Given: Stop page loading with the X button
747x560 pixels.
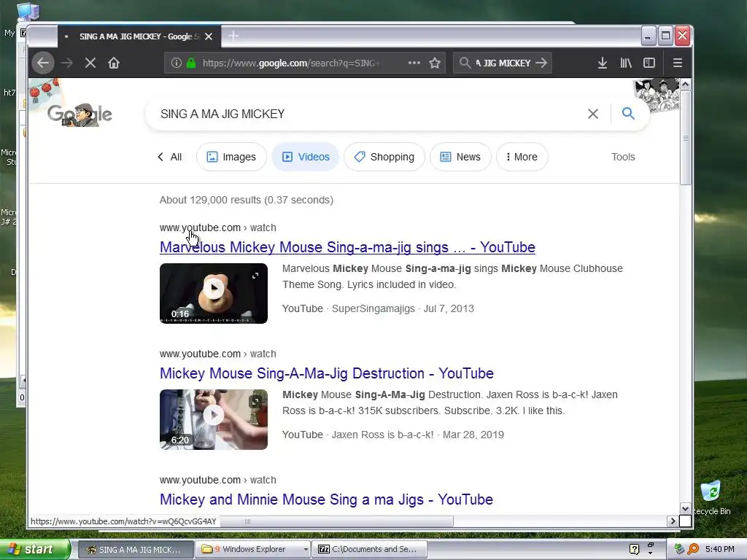Looking at the screenshot, I should (90, 63).
